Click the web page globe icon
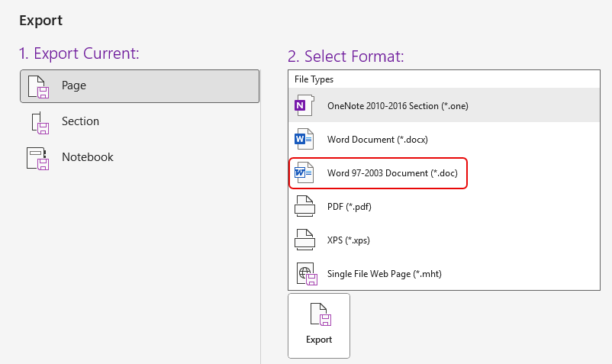 coord(305,273)
